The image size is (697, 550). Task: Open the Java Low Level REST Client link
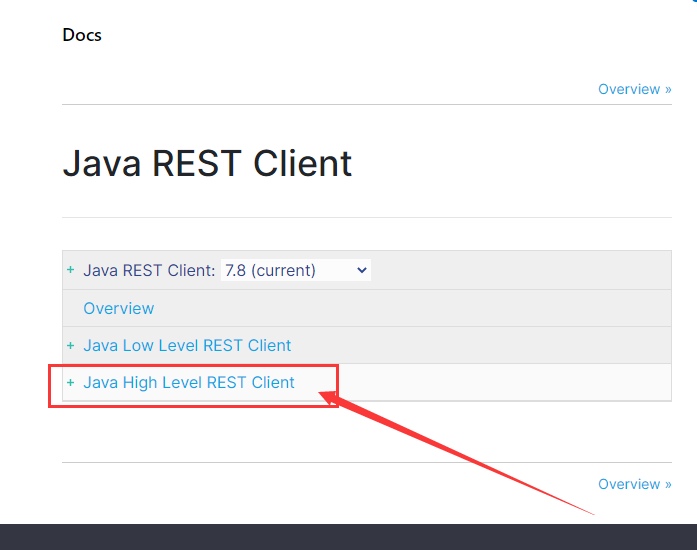pos(187,346)
